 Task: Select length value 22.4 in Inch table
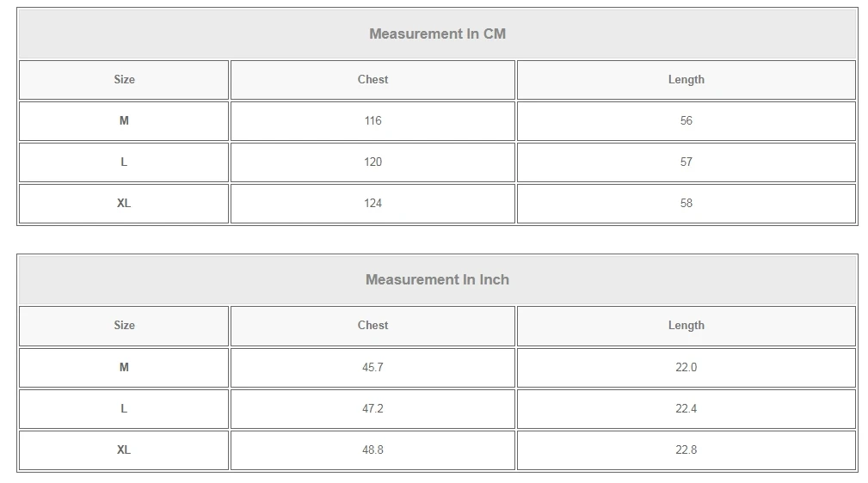[x=686, y=409]
